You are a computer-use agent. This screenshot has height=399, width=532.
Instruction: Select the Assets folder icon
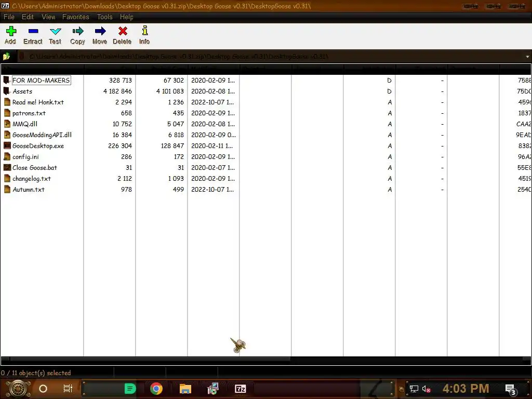pos(6,91)
